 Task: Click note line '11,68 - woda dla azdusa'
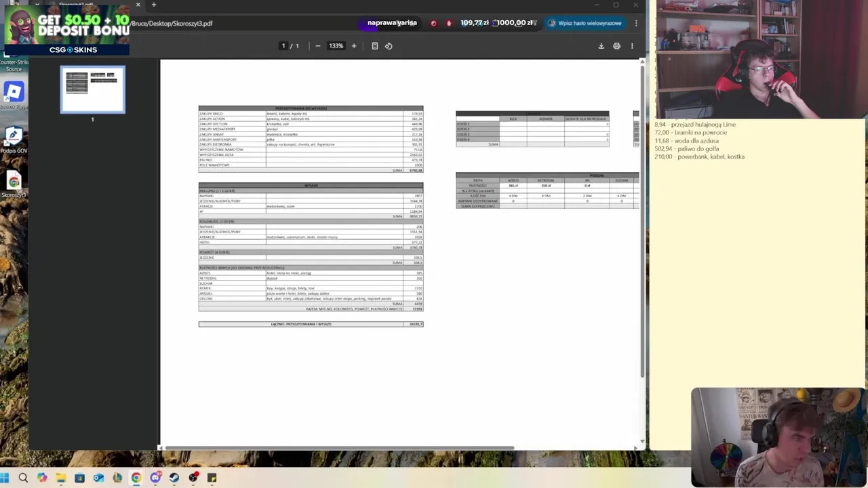tap(686, 141)
